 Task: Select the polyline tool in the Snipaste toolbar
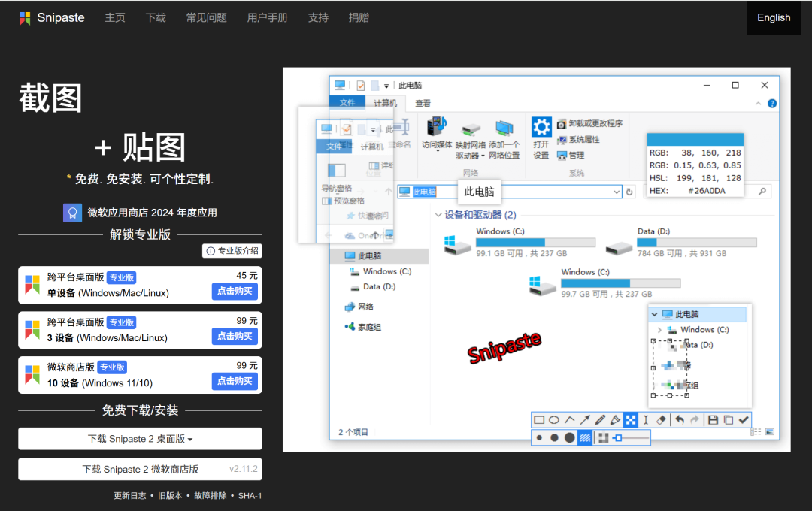coord(570,420)
